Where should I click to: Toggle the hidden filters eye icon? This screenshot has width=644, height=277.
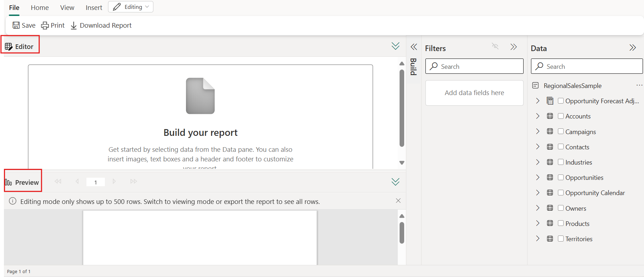[495, 46]
